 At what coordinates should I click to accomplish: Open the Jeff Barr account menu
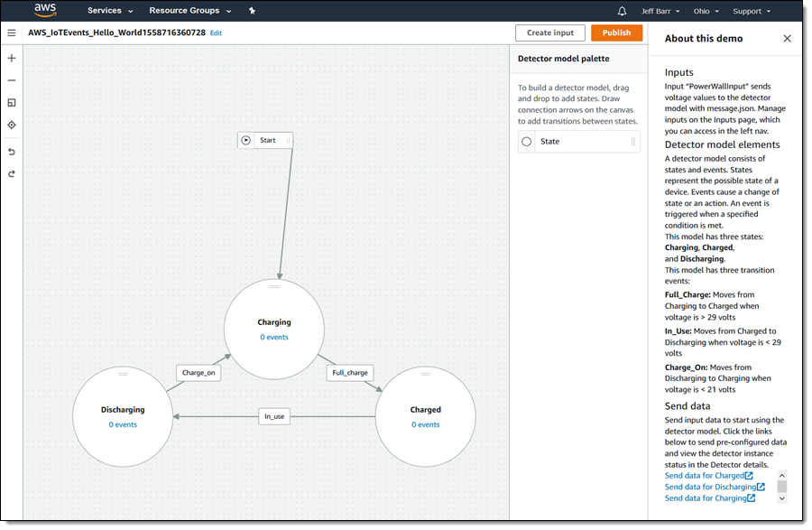pos(661,11)
